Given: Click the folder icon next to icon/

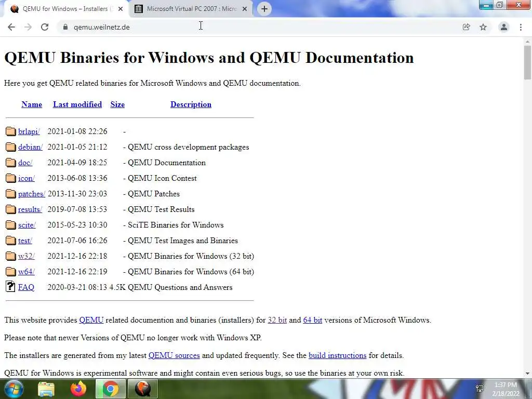Looking at the screenshot, I should click(11, 178).
